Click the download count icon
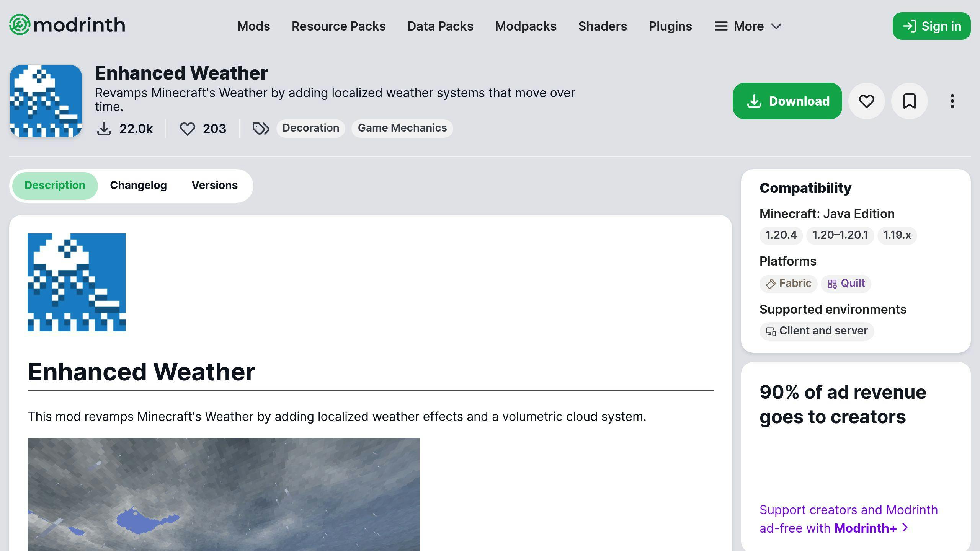980x551 pixels. coord(104,129)
